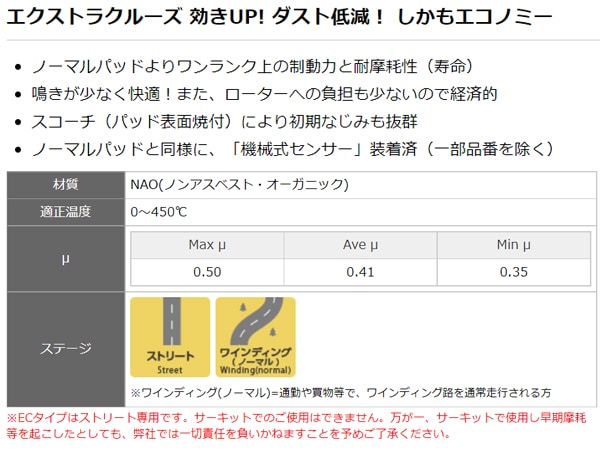The height and width of the screenshot is (450, 600).
Task: Click the Max μ column header
Action: point(208,245)
